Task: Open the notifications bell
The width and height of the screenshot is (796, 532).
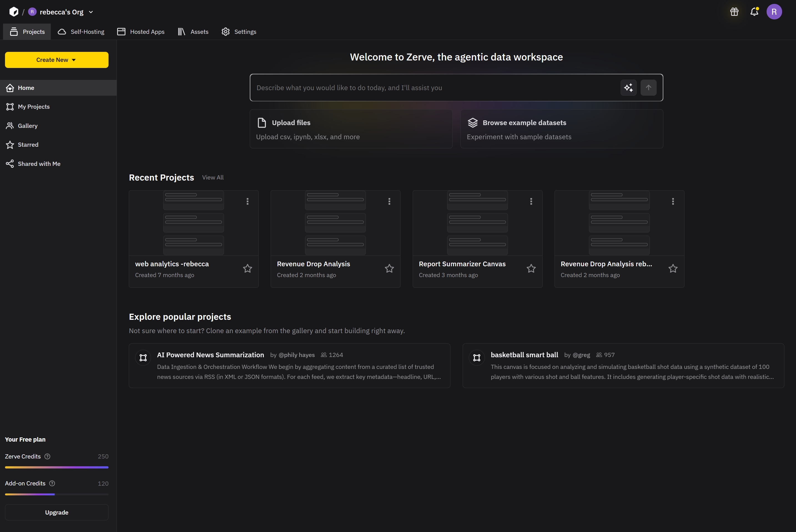Action: [x=754, y=11]
